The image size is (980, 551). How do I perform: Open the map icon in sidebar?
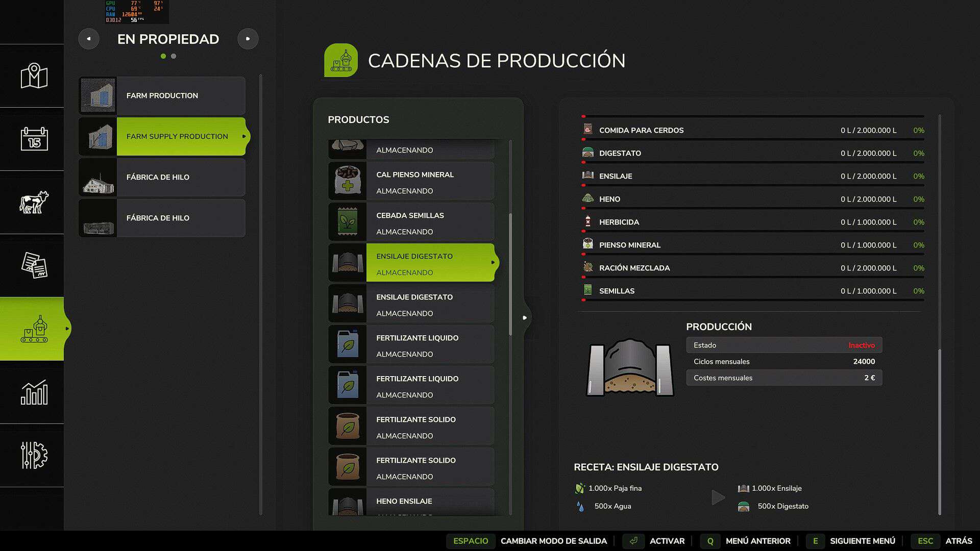tap(34, 76)
